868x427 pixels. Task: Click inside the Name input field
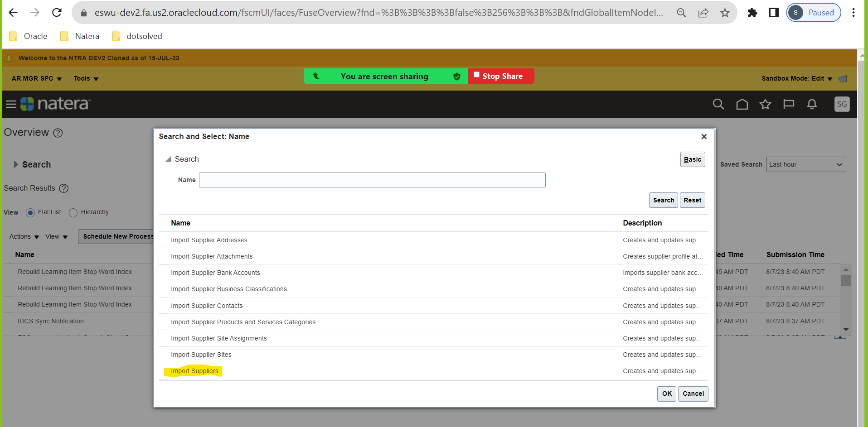372,180
